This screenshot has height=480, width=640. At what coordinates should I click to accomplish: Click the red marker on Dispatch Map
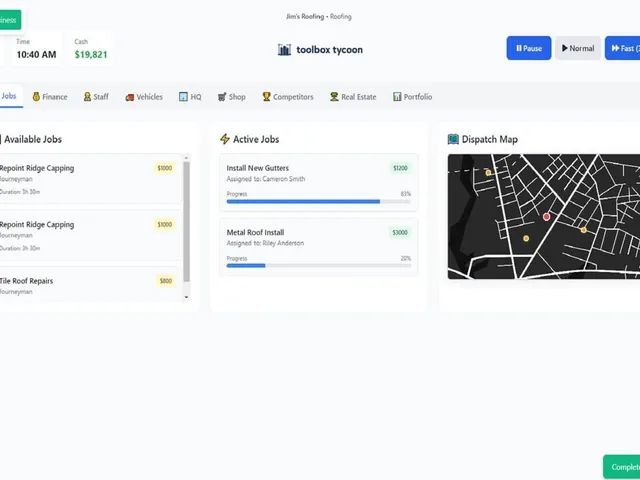click(547, 217)
